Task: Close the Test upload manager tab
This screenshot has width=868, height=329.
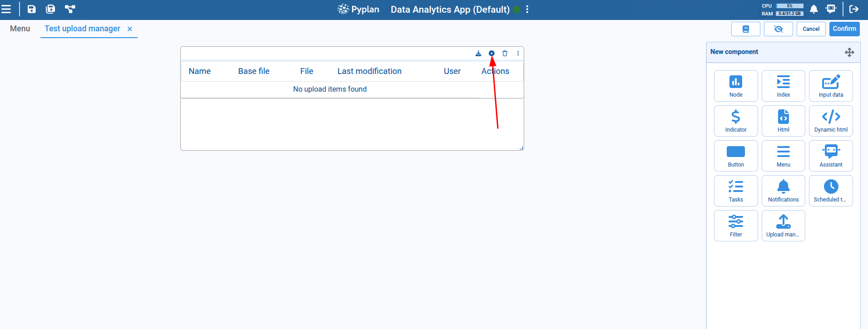Action: pos(130,29)
